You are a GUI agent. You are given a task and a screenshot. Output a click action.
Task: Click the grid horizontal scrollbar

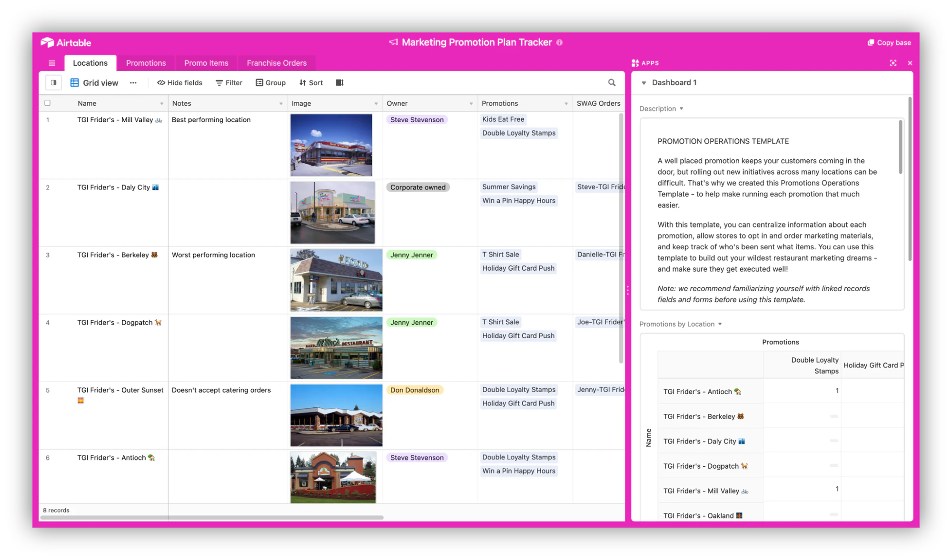pos(212,517)
